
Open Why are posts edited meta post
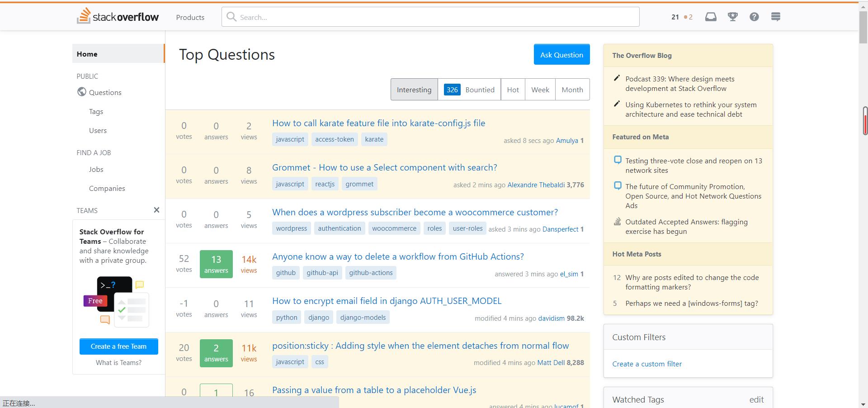click(x=692, y=282)
